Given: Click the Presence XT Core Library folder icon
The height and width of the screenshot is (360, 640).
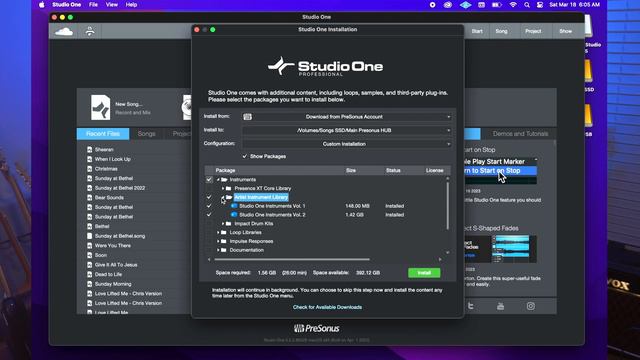Looking at the screenshot, I should tap(229, 188).
